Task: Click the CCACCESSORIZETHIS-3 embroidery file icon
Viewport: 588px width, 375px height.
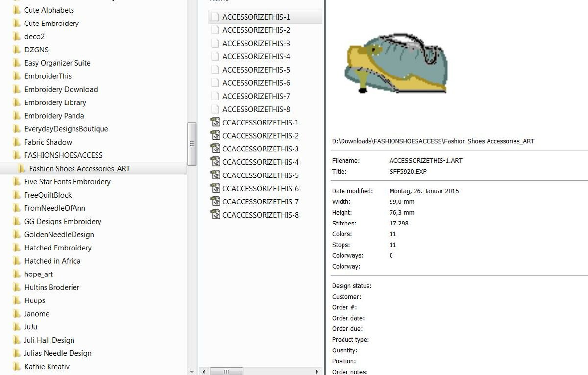Action: 215,149
